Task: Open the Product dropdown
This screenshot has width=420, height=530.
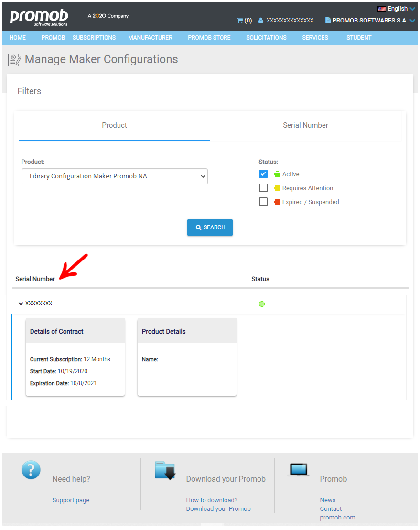Action: click(x=115, y=176)
